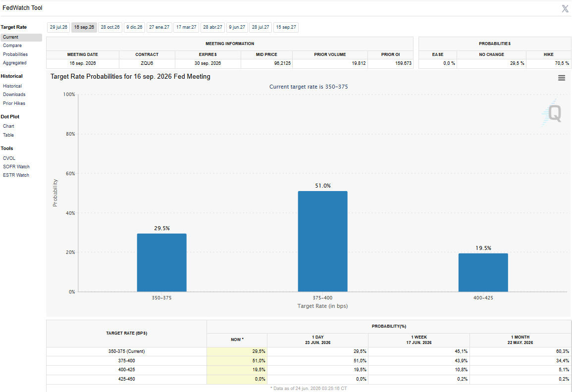Select the 9 dic.26 meeting date
572x392 pixels.
pos(134,27)
